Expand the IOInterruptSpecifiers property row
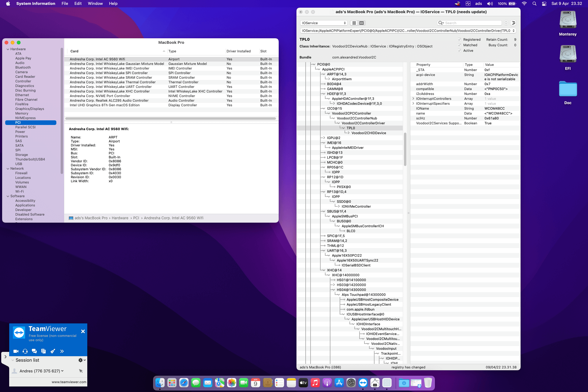 pos(413,104)
